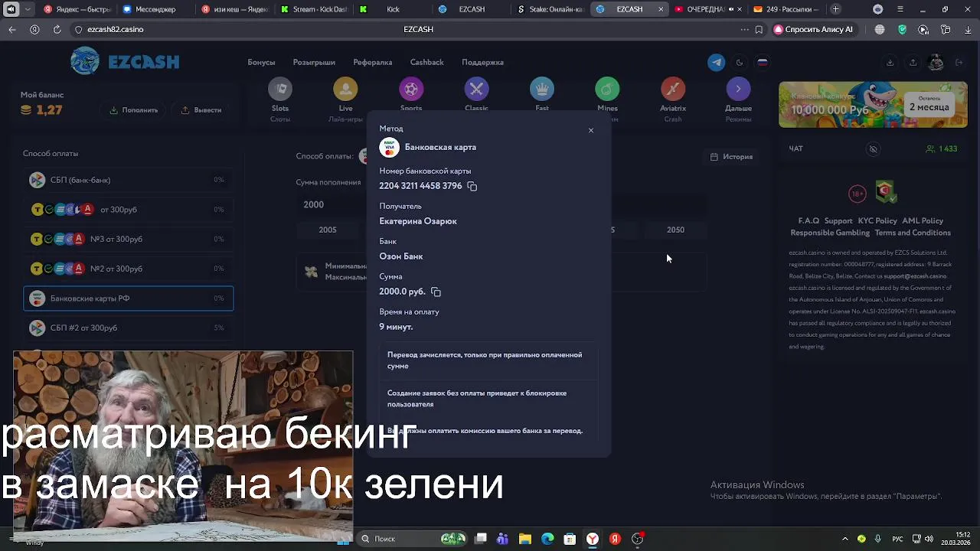Open the 10 000 000 Руб contest banner
The image size is (980, 551).
[x=873, y=104]
